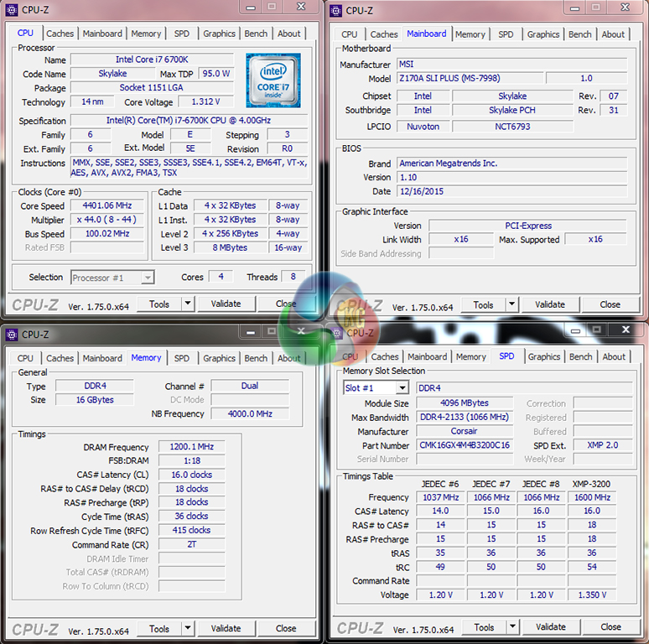649x644 pixels.
Task: Open Tools dropdown arrow in Memory window
Action: (x=188, y=628)
